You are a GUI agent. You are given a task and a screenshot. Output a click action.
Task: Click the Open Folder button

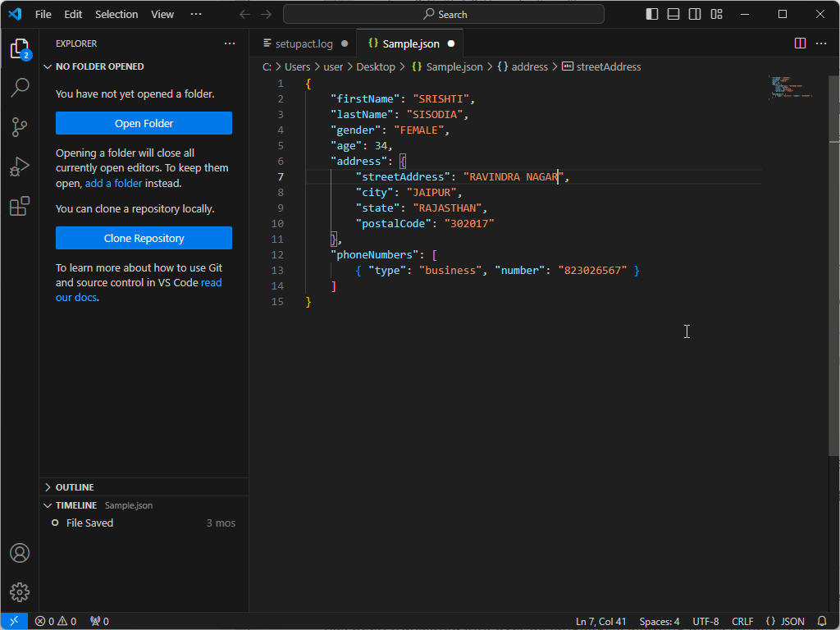tap(144, 123)
